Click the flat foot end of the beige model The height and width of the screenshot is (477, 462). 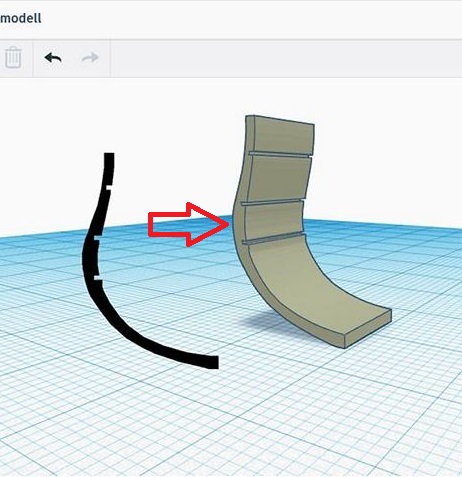[368, 329]
